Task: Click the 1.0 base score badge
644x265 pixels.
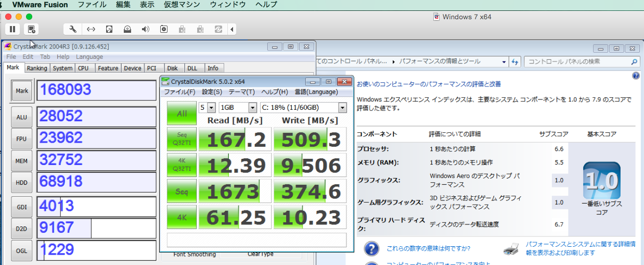Action: click(x=601, y=181)
